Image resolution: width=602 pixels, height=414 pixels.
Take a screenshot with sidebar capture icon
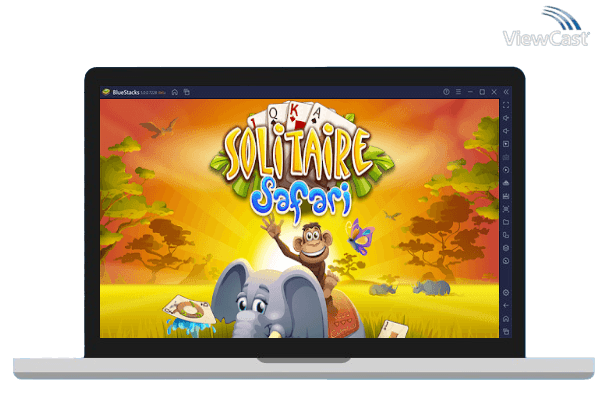[506, 209]
